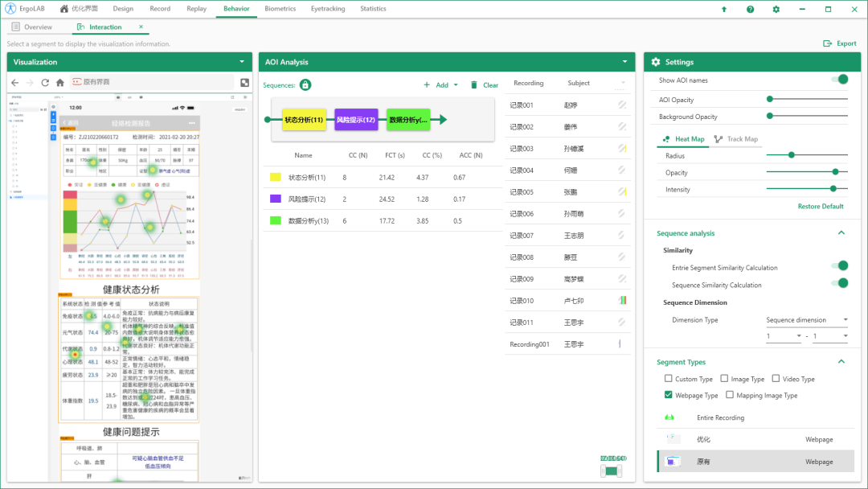Click the Add plus icon
Image resolution: width=868 pixels, height=489 pixels.
pyautogui.click(x=427, y=84)
